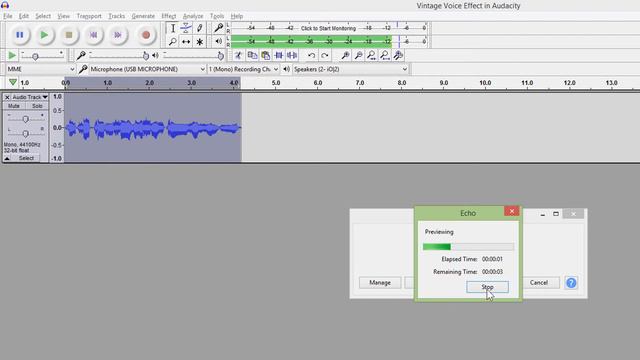The height and width of the screenshot is (360, 640).
Task: Click the Play-at-Speed green arrow
Action: coord(12,55)
